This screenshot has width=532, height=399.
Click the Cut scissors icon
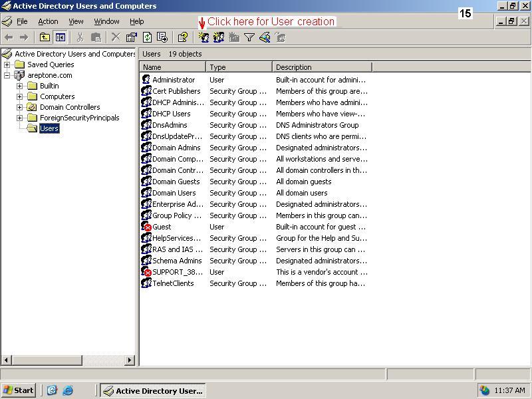tap(80, 37)
